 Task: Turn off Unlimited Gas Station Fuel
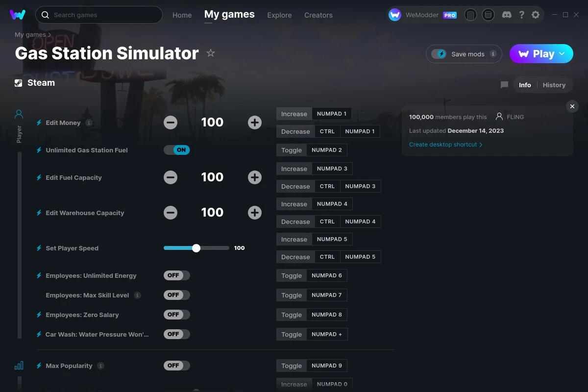tap(177, 150)
